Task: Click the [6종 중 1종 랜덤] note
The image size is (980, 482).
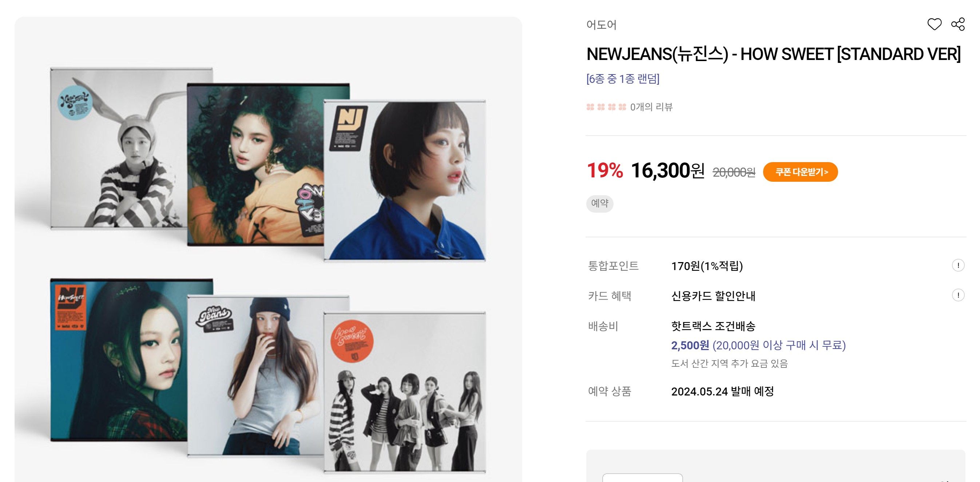Action: tap(623, 79)
